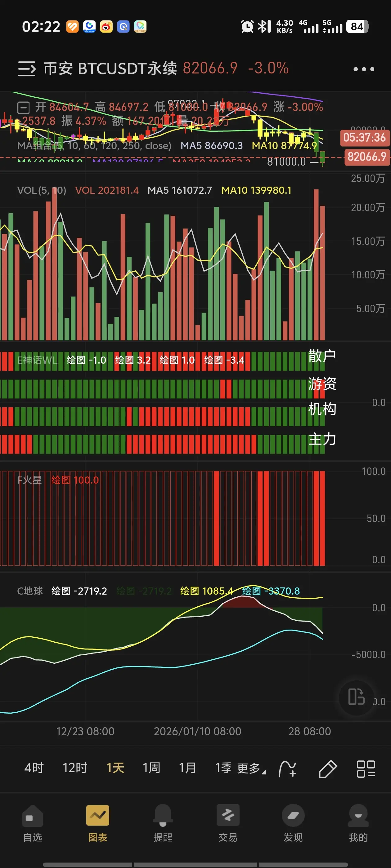The image size is (391, 868).
Task: Select the 12时 timeframe
Action: coord(75,768)
